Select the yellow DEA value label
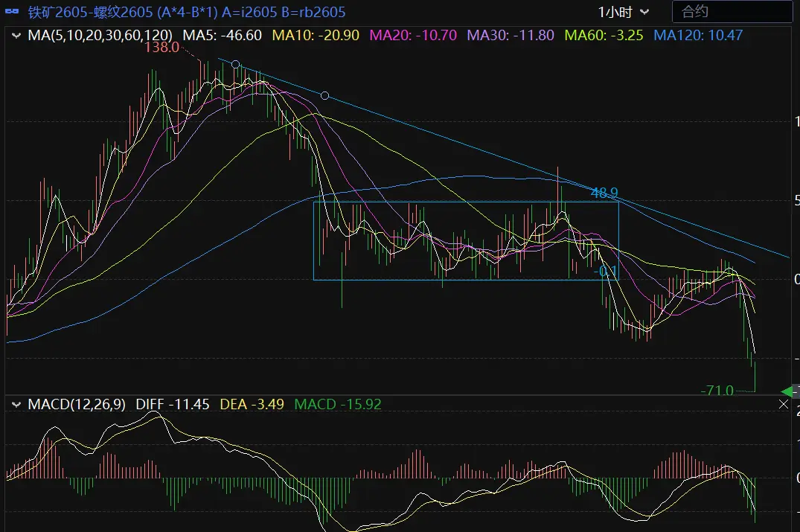 pos(252,404)
